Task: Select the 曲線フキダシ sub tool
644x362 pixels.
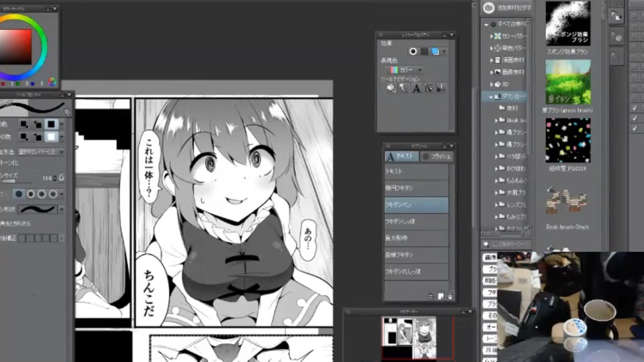Action: tap(416, 255)
